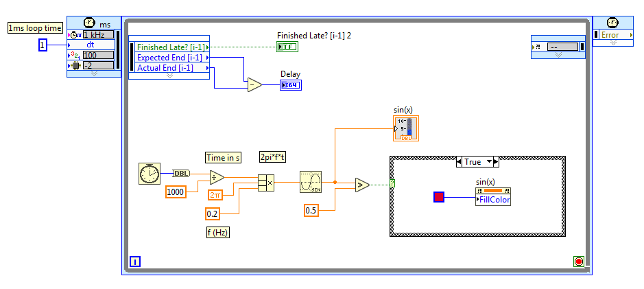
Task: Select the sin(x) slide indicator terminal
Action: [x=406, y=128]
